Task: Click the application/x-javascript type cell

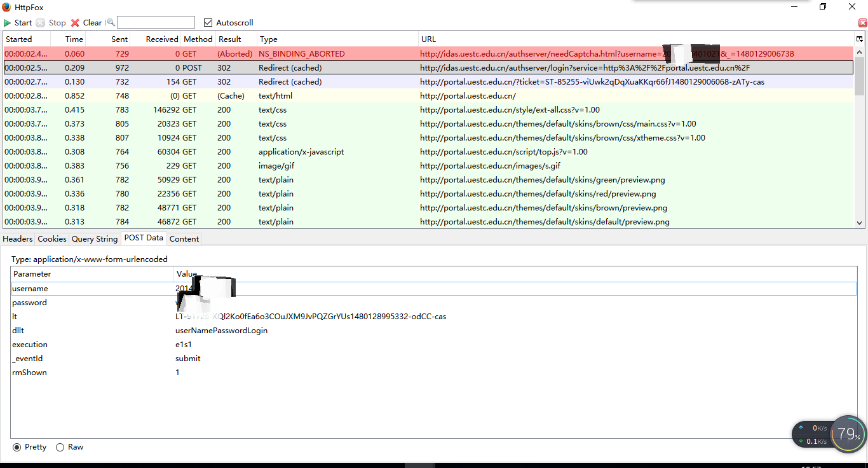Action: (301, 151)
